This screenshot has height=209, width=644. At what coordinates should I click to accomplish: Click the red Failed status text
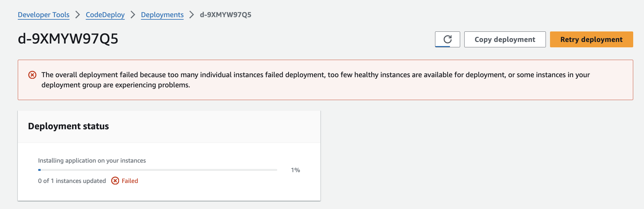click(x=130, y=181)
